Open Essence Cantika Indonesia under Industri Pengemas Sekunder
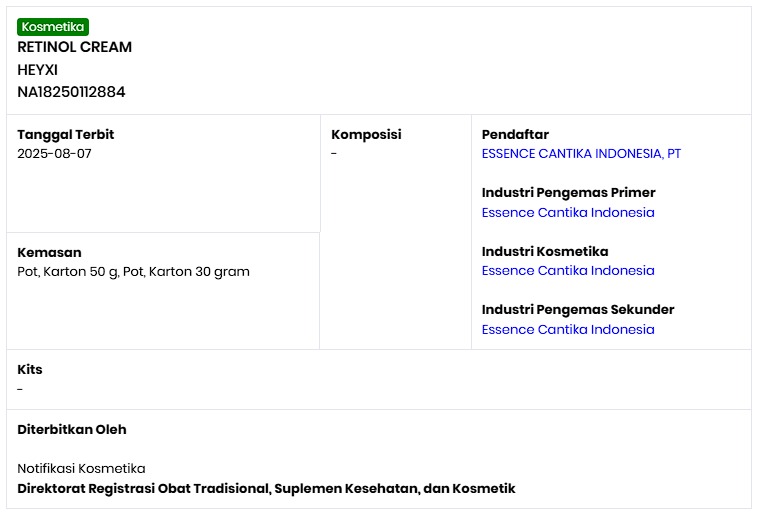757x516 pixels. [568, 330]
